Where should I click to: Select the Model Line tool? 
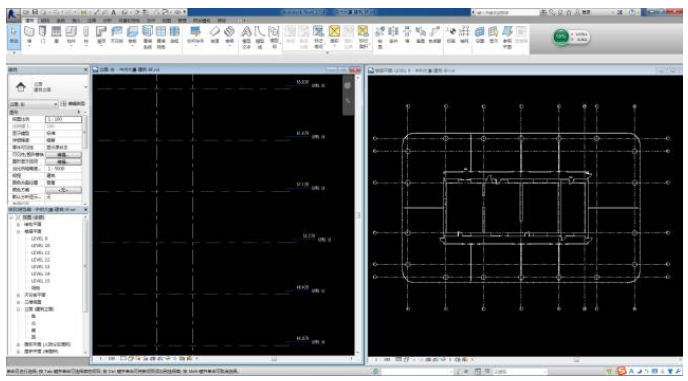click(260, 36)
